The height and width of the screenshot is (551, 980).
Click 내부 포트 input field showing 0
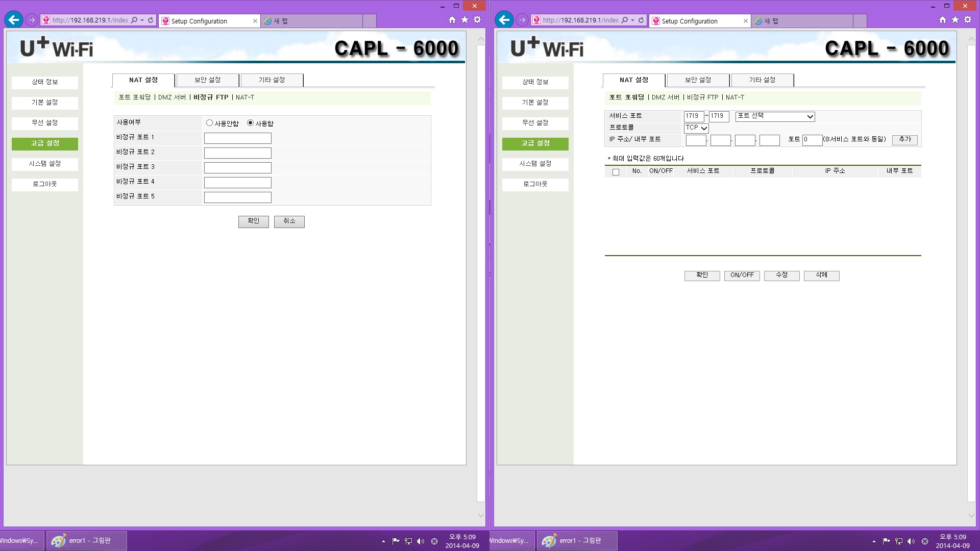click(x=812, y=140)
